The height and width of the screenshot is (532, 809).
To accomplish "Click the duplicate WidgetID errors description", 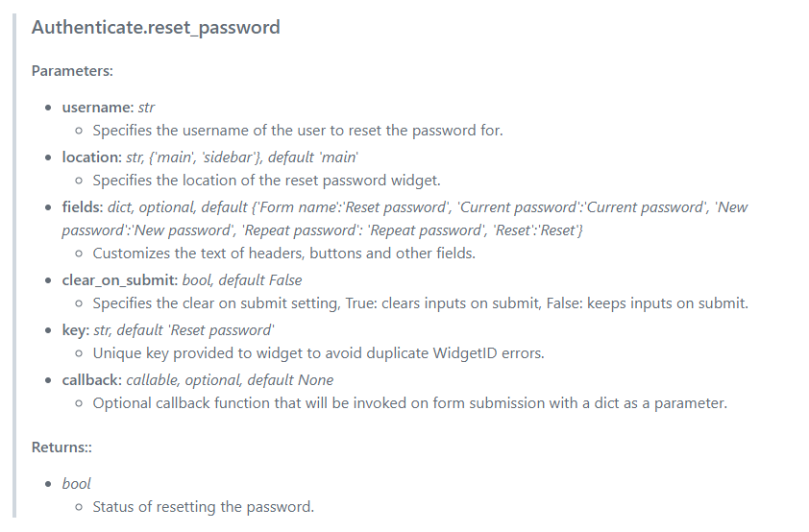I will pos(318,353).
